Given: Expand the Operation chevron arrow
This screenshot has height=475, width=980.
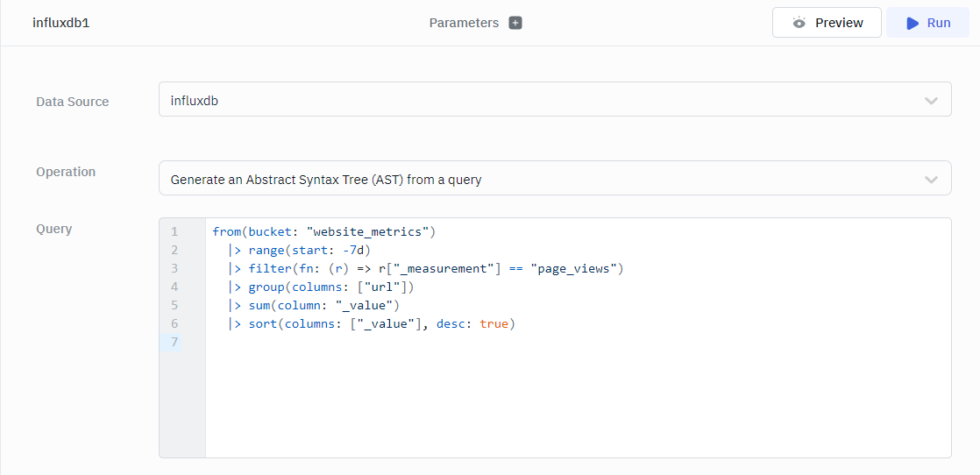Looking at the screenshot, I should [931, 180].
